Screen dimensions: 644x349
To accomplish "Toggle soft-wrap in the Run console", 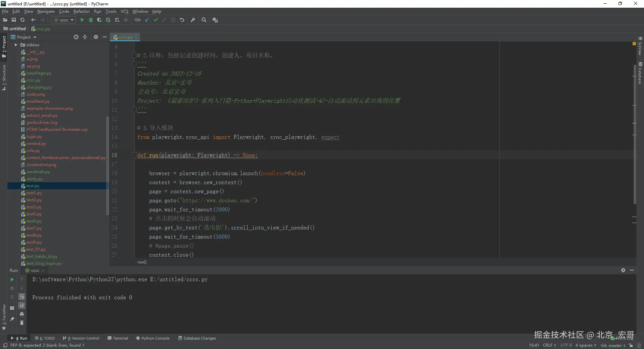I will [22, 297].
